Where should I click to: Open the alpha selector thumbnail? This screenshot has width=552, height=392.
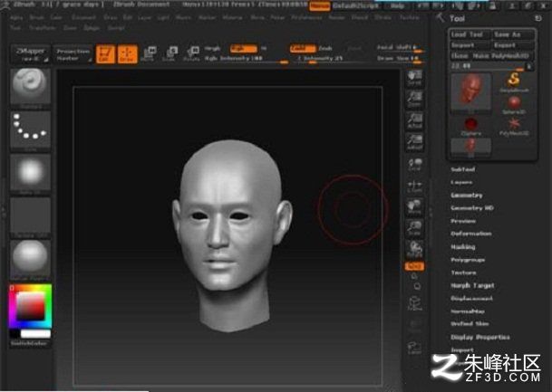click(30, 175)
